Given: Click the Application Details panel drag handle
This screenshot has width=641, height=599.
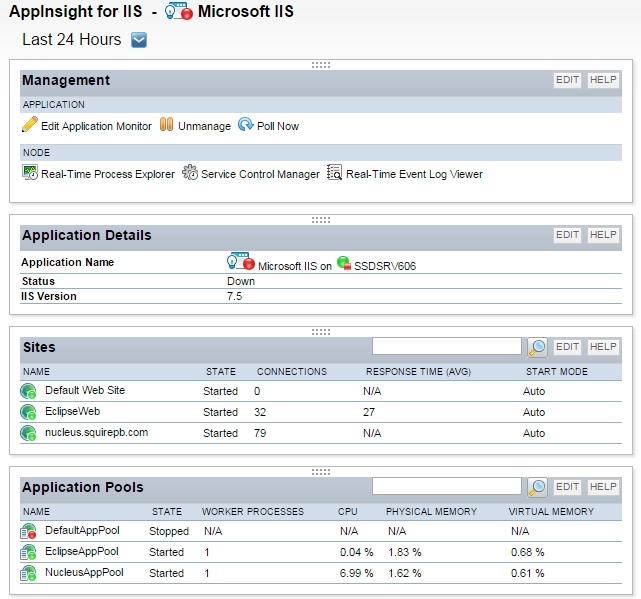Looking at the screenshot, I should pos(321,220).
